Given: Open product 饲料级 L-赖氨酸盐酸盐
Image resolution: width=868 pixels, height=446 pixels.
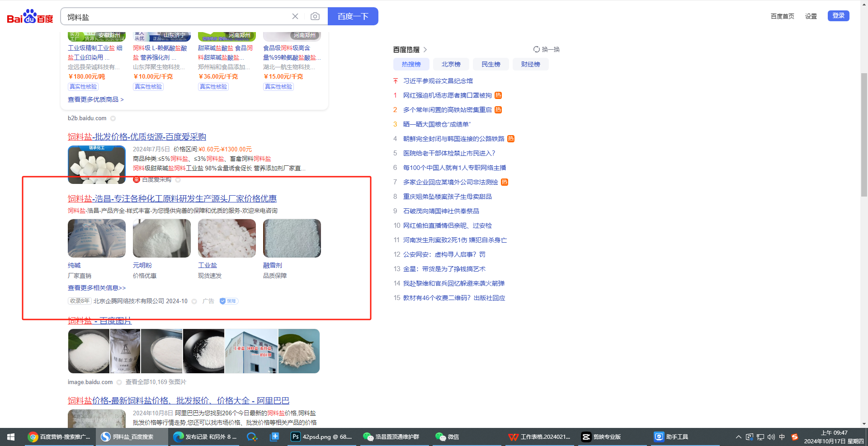Looking at the screenshot, I should (x=160, y=52).
